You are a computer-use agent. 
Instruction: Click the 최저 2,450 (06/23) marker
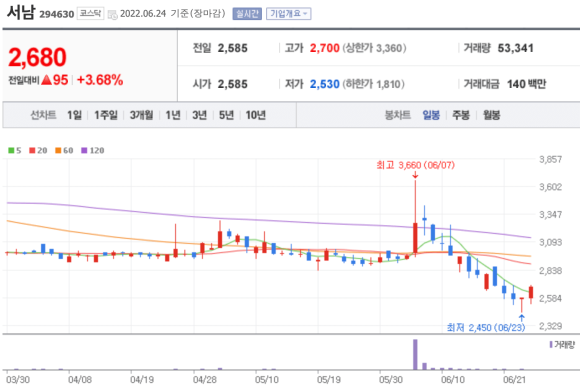coord(486,327)
